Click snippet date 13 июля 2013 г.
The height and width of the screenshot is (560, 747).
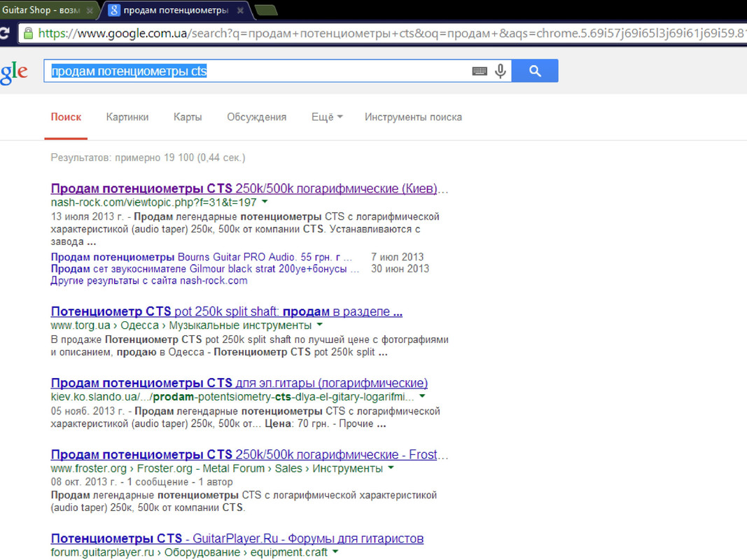(x=88, y=217)
